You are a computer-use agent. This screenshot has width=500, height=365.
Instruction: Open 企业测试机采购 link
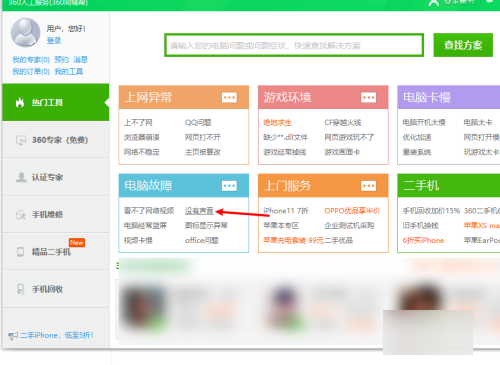(349, 225)
